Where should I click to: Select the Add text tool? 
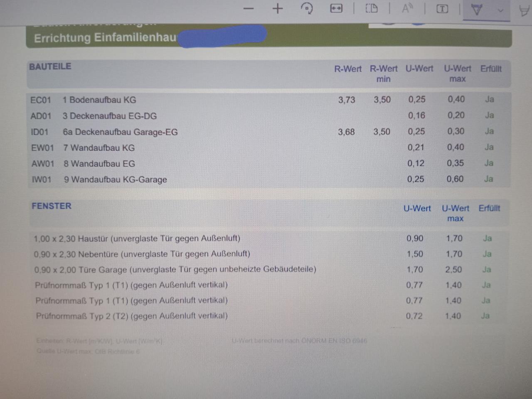click(442, 9)
